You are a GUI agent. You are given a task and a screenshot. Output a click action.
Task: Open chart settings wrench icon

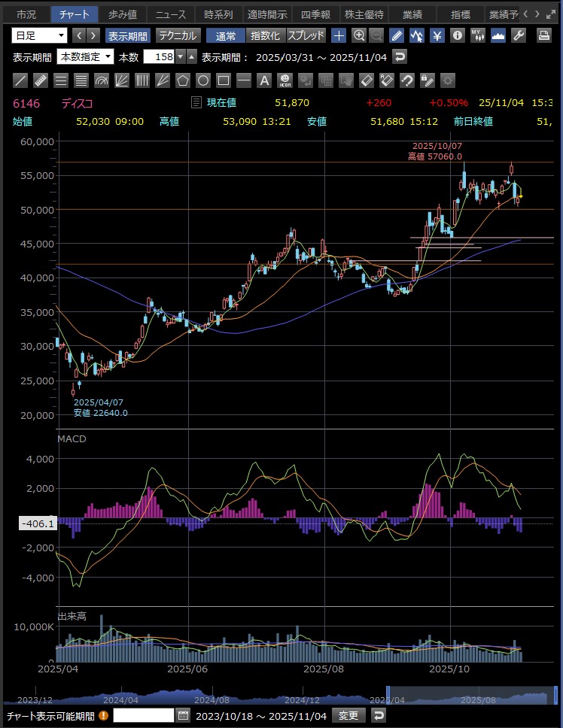518,35
